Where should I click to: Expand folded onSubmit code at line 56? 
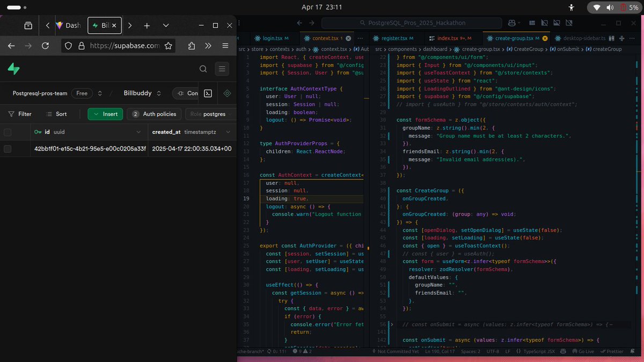tap(392, 324)
